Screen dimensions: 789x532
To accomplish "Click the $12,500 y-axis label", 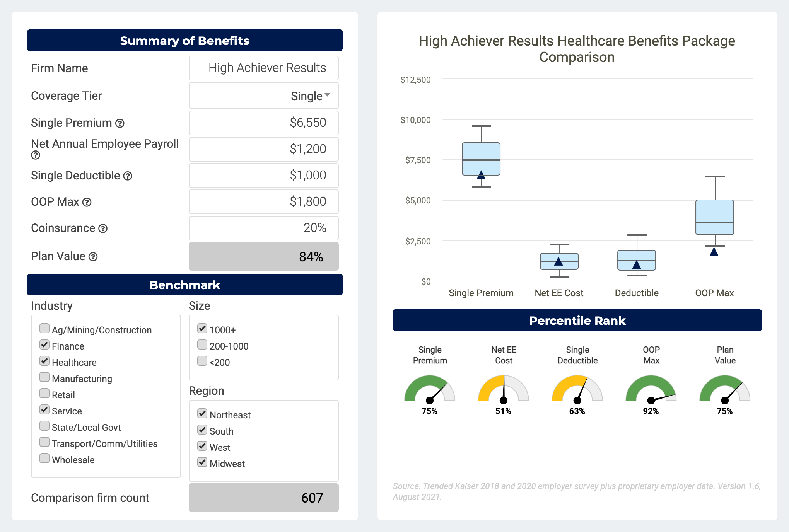I will tap(415, 80).
